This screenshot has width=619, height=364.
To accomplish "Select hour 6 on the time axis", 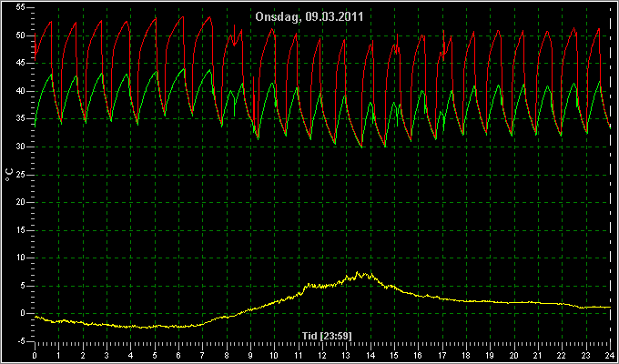I will pyautogui.click(x=178, y=355).
